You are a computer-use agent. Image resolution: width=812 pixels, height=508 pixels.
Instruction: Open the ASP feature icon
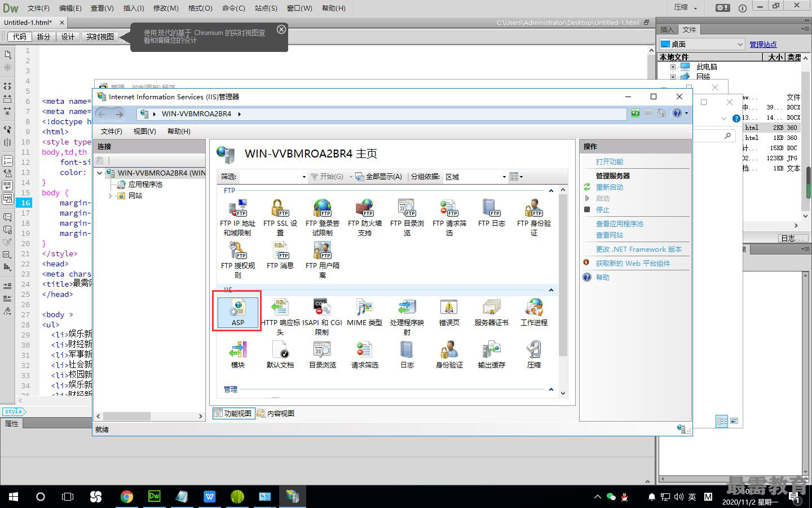pos(237,312)
